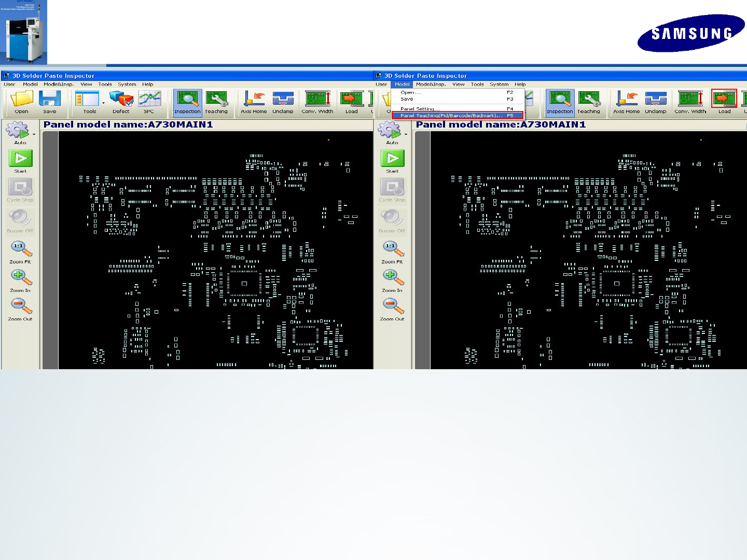Viewport: 747px width, 560px height.
Task: Expand the Auto dropdown arrow in left window
Action: [34, 134]
